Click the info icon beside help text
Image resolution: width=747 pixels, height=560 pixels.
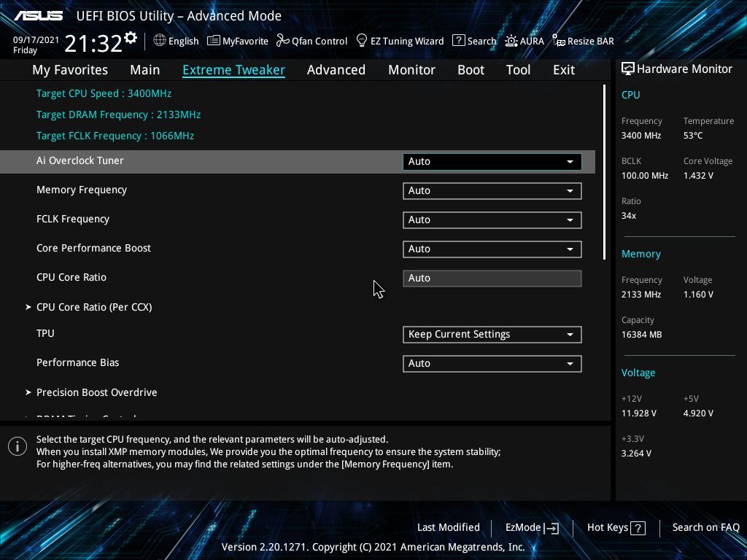click(x=18, y=446)
